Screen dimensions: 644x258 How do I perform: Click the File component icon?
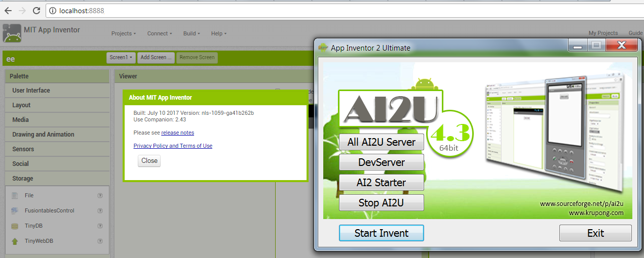(15, 195)
